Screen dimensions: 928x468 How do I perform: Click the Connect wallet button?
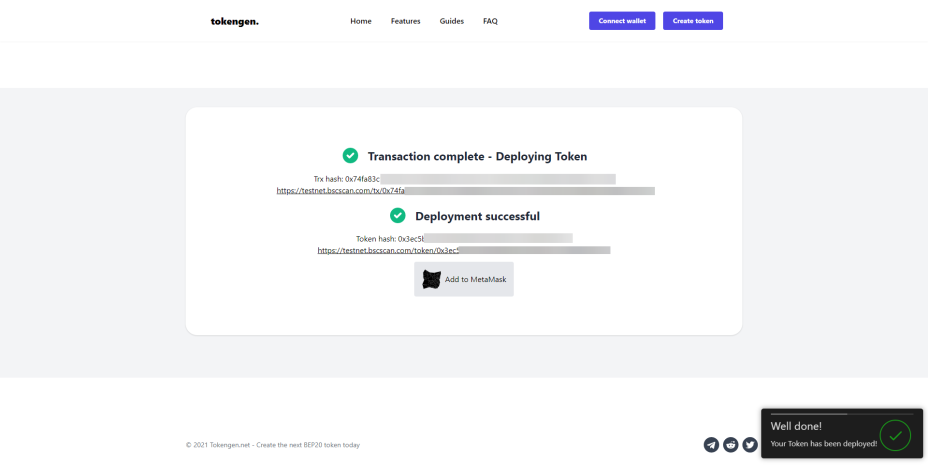point(622,21)
